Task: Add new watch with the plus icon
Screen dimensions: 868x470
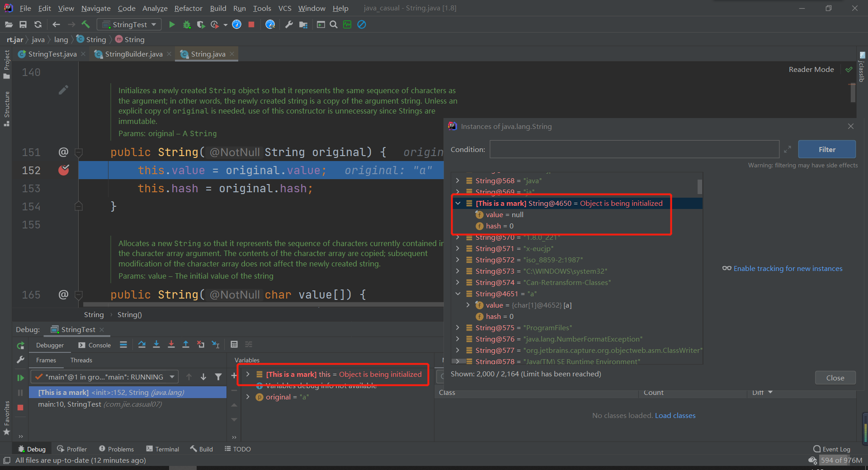Action: point(234,375)
